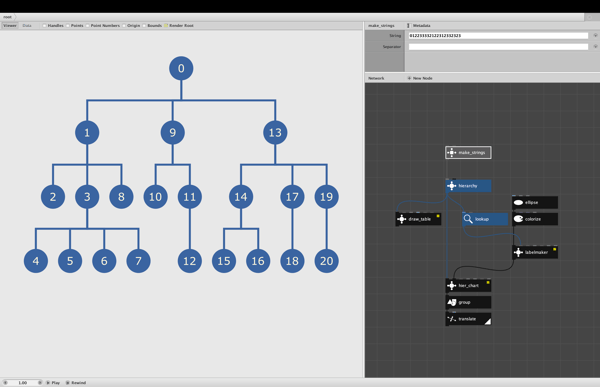Click circle labeled 17 in the viewer

[x=292, y=197]
